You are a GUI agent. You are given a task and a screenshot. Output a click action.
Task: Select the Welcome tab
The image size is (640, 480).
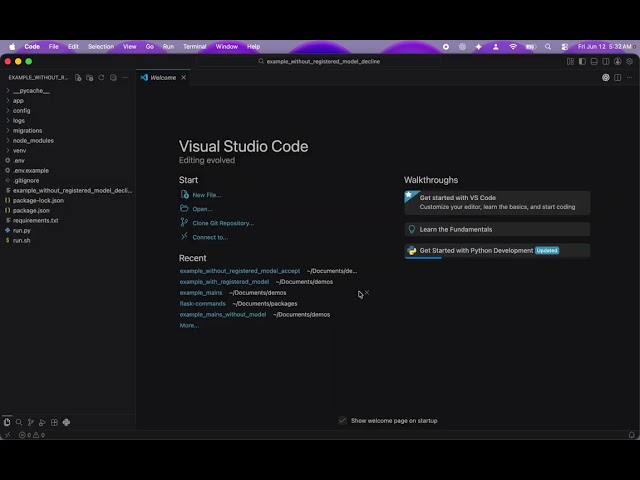tap(163, 78)
